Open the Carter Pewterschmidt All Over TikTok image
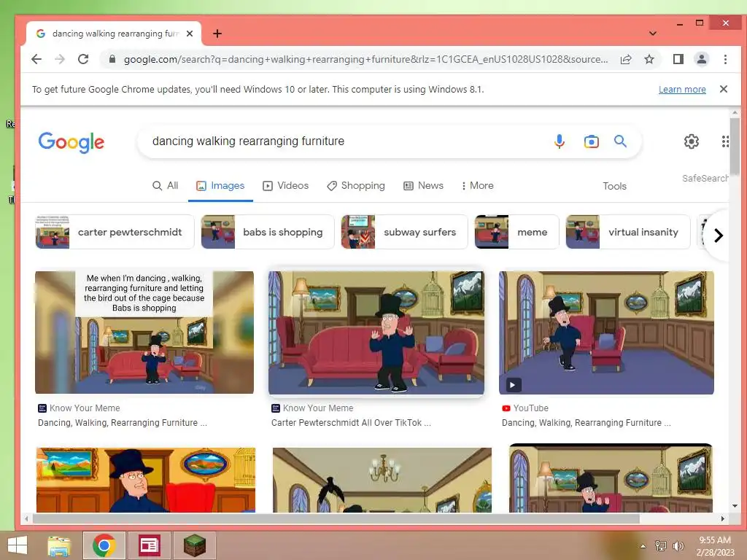 (376, 332)
